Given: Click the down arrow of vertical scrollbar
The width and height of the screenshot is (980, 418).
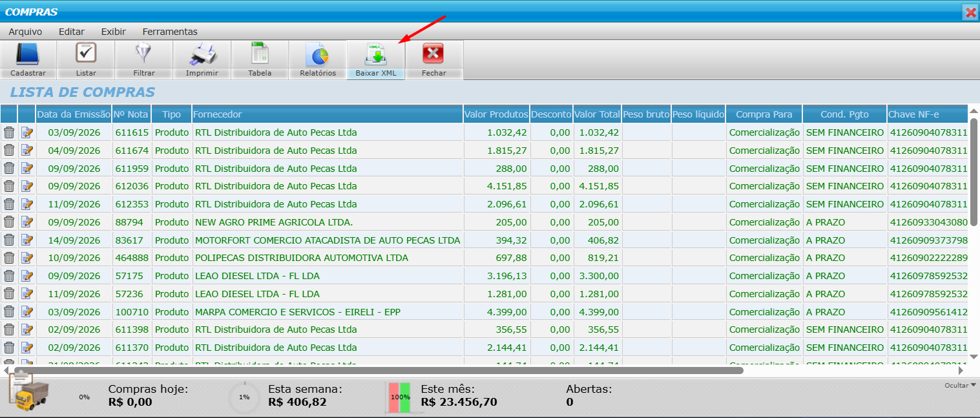Looking at the screenshot, I should click(x=974, y=357).
